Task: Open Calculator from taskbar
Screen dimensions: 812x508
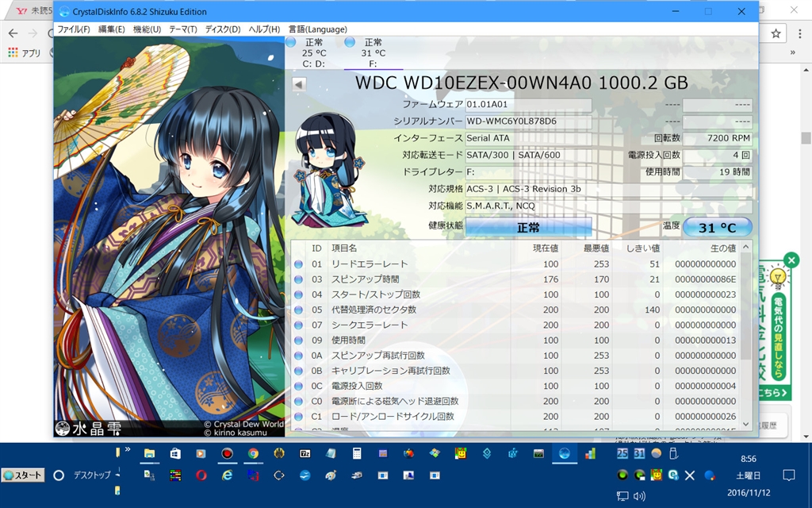Action: coord(357,453)
